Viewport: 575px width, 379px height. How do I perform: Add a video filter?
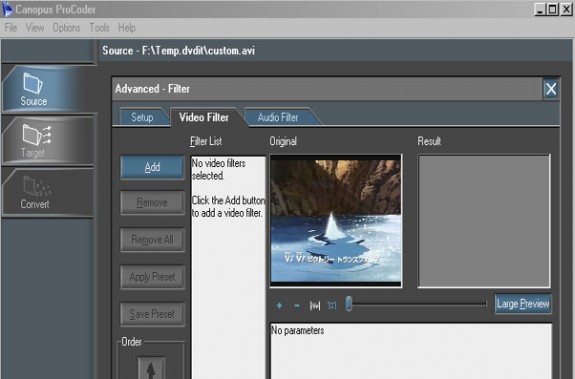[x=152, y=167]
